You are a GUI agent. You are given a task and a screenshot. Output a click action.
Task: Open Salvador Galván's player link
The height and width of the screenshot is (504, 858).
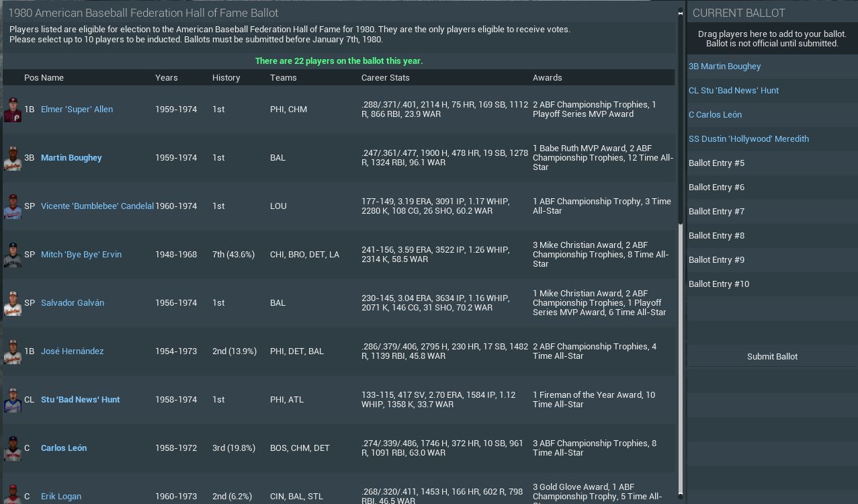coord(73,302)
